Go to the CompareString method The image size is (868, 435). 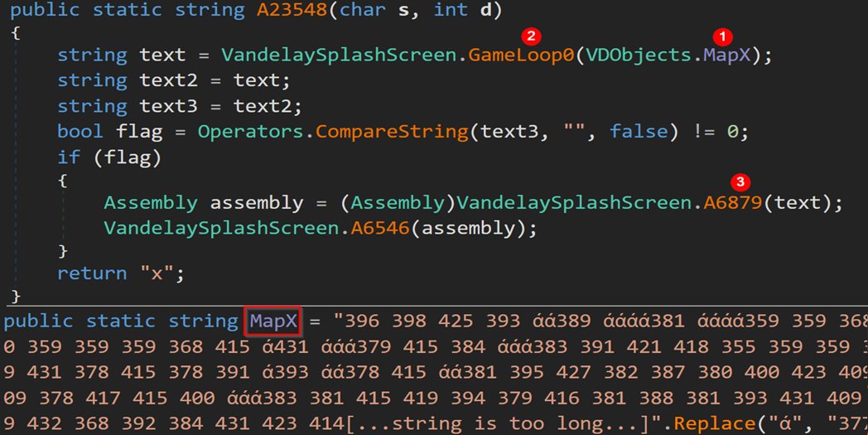(392, 132)
